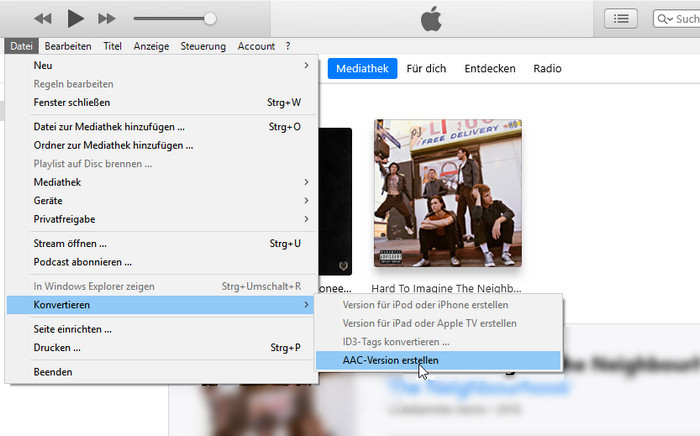700x436 pixels.
Task: Click AAC-Version erstellen
Action: coord(438,361)
